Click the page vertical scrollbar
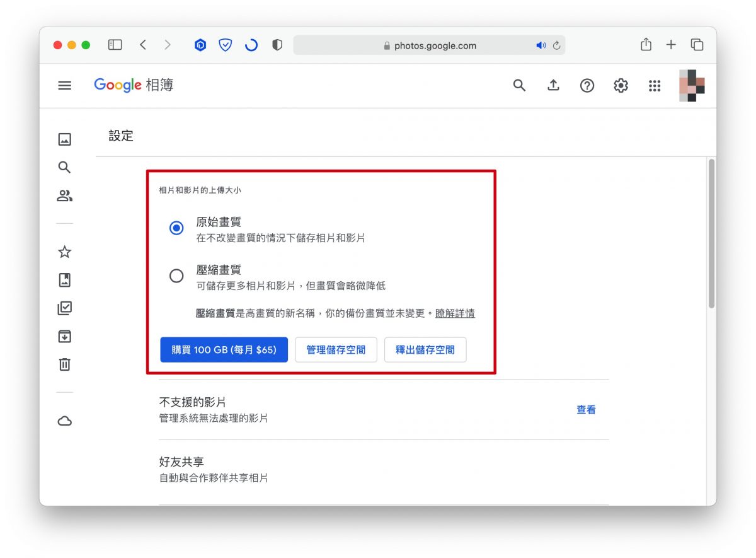The width and height of the screenshot is (756, 558). point(711,233)
